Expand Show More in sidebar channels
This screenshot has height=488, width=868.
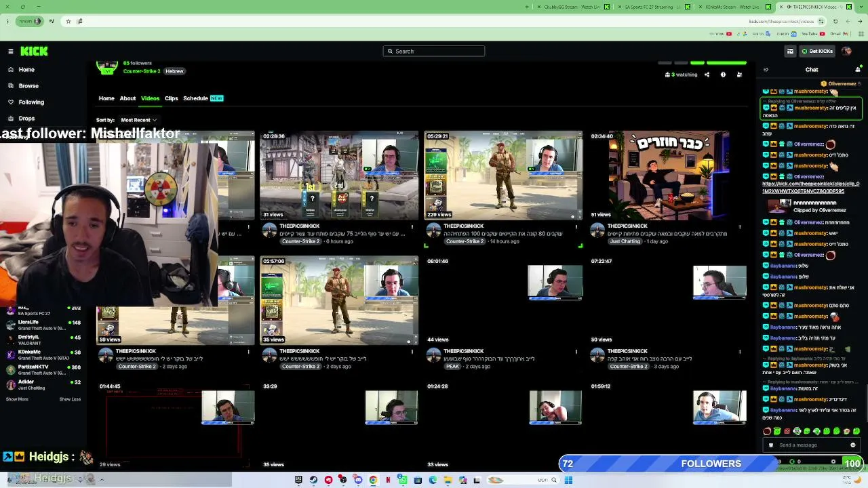(x=17, y=399)
